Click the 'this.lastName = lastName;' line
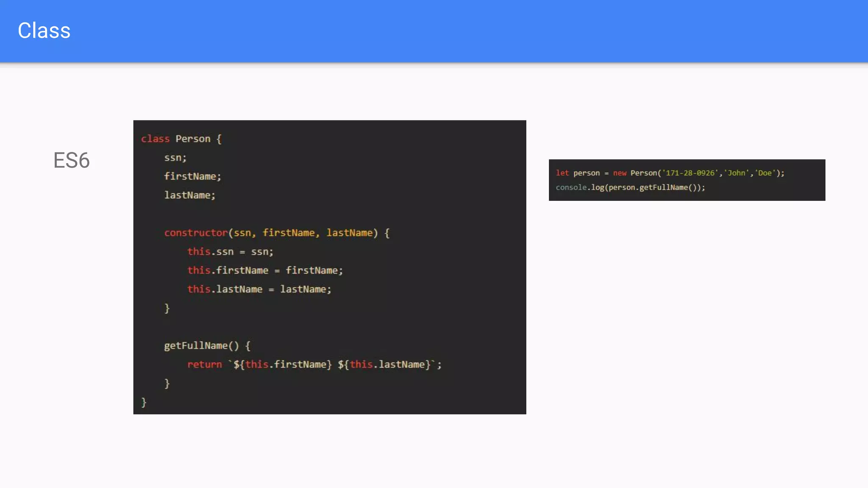The image size is (868, 488). click(x=259, y=289)
